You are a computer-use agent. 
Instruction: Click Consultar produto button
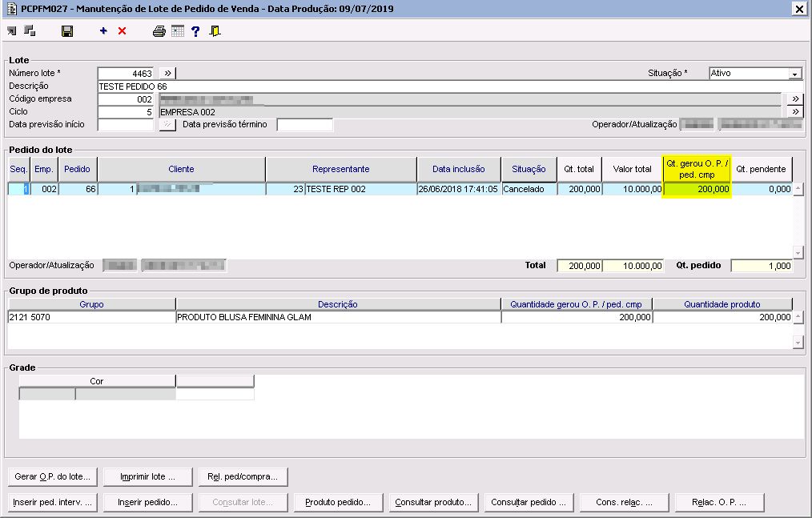(433, 502)
